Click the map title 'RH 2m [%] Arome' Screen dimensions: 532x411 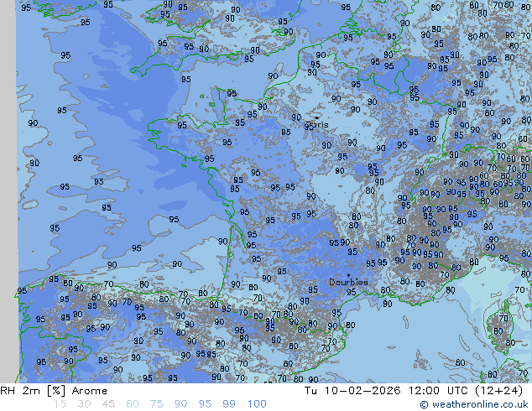click(x=54, y=391)
